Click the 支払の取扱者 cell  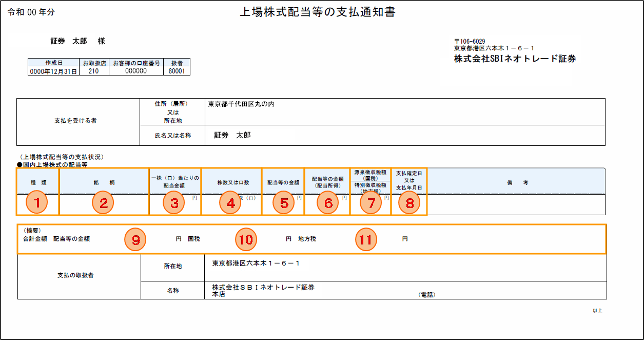click(75, 275)
